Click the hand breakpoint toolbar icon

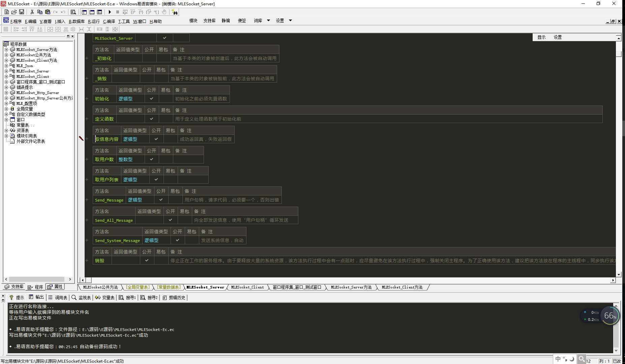point(164,12)
